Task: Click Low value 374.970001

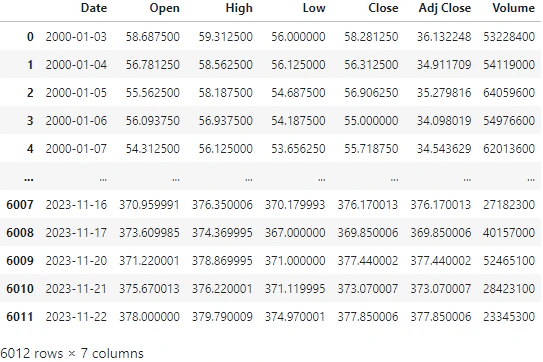Action: pos(295,317)
